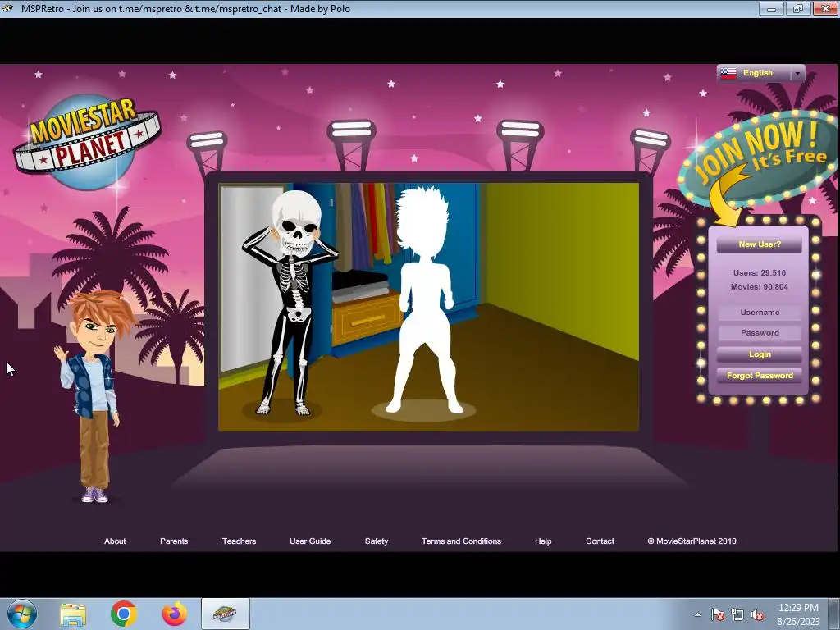Click the US flag icon in language selector
The width and height of the screenshot is (840, 630).
(728, 73)
